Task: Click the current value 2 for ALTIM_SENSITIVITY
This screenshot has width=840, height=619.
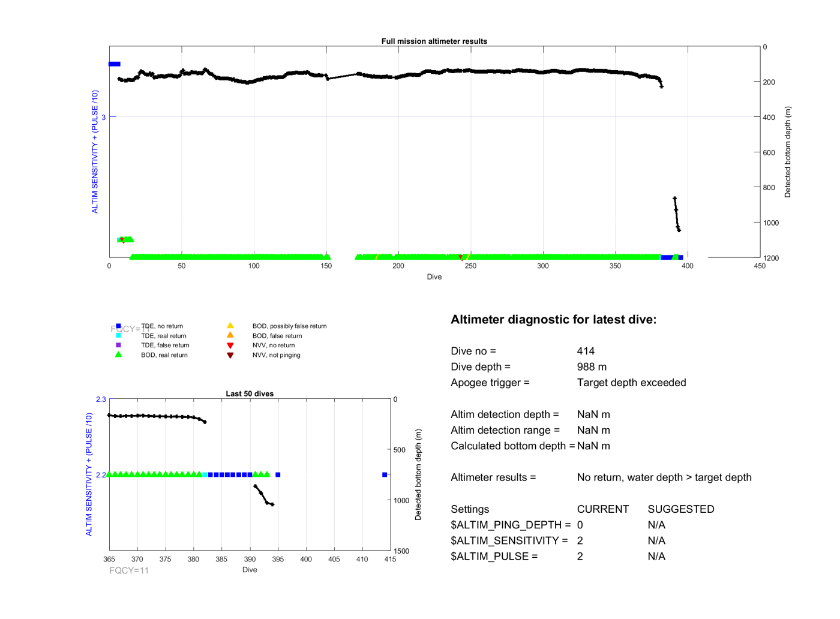Action: 580,541
